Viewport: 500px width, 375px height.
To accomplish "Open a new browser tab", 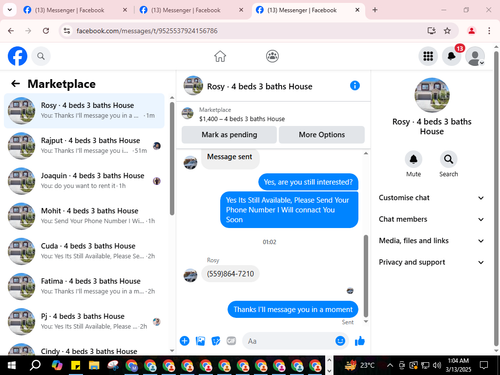I will (x=375, y=10).
